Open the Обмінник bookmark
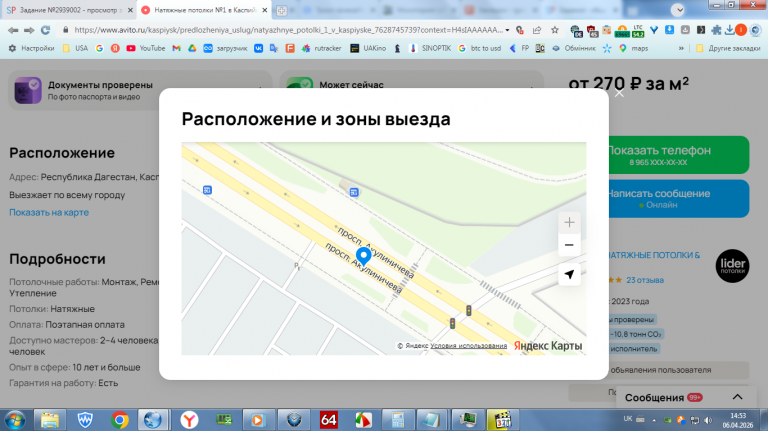768x431 pixels. click(x=574, y=48)
